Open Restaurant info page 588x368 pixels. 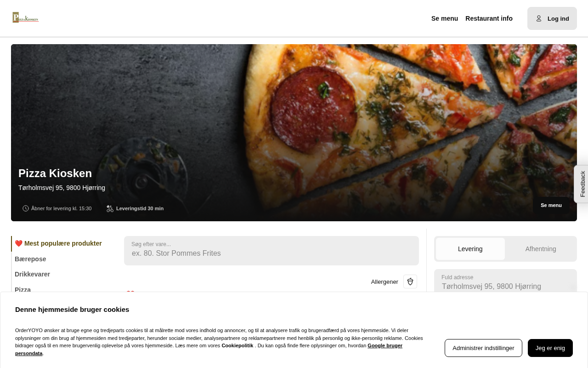(x=489, y=18)
